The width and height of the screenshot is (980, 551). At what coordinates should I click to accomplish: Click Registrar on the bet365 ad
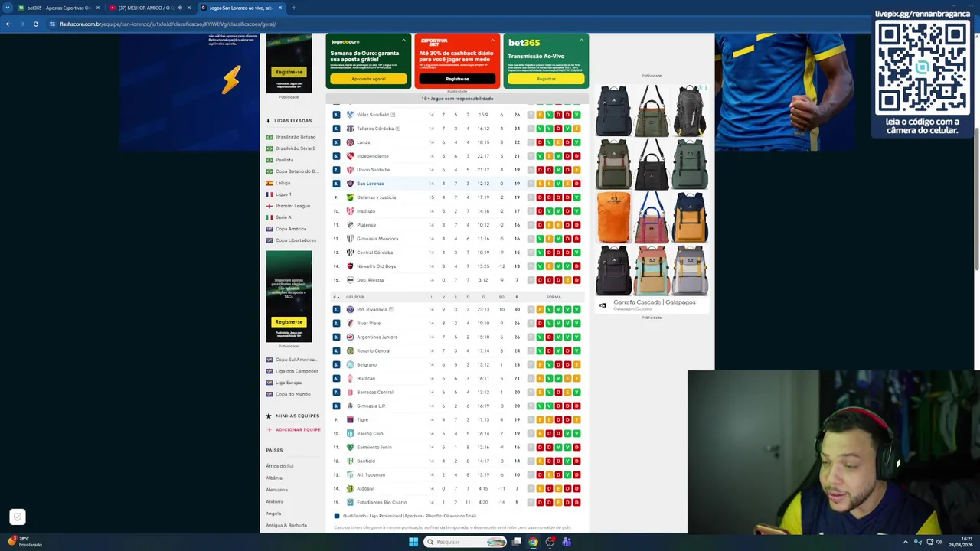[546, 79]
